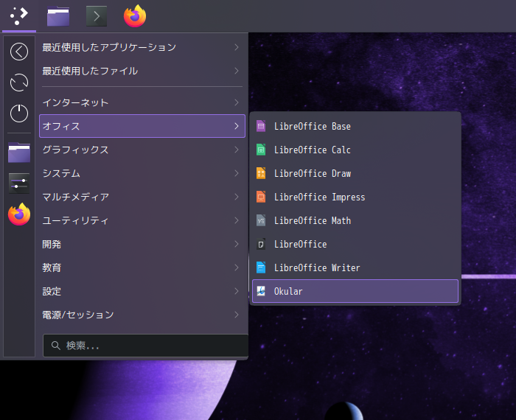Expand the 電源/セッション submenu arrow
Screen dimensions: 516x420
(237, 315)
